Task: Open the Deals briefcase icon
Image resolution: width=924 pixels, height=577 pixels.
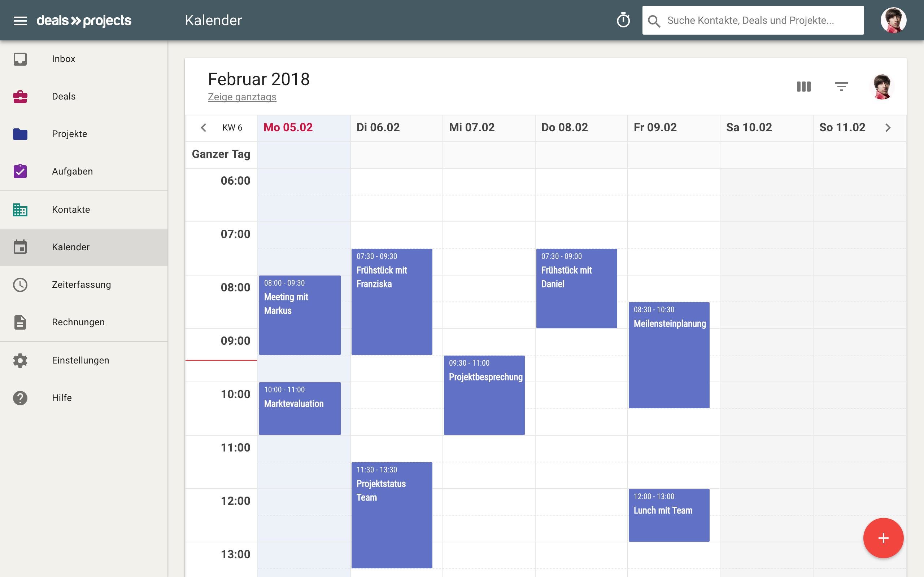Action: click(20, 97)
